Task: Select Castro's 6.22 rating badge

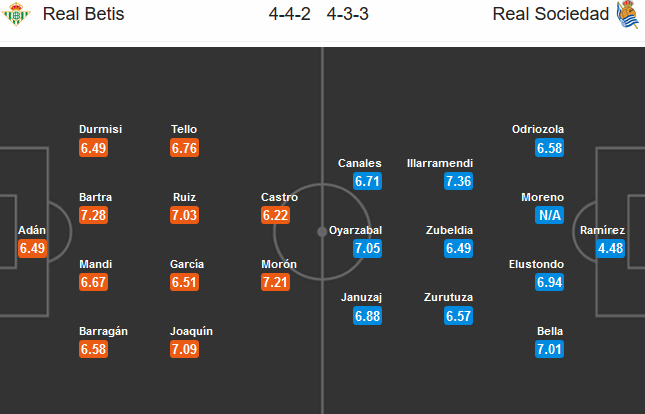Action: pyautogui.click(x=275, y=217)
